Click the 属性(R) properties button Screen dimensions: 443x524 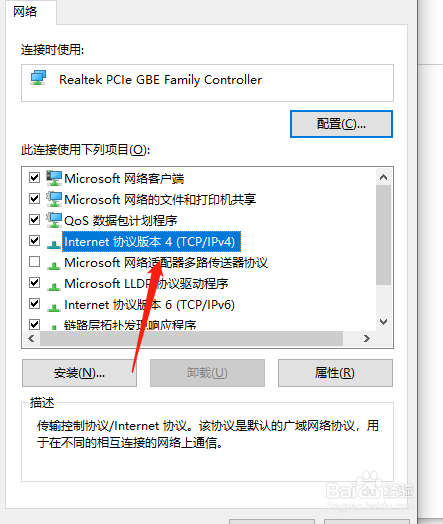tap(335, 373)
